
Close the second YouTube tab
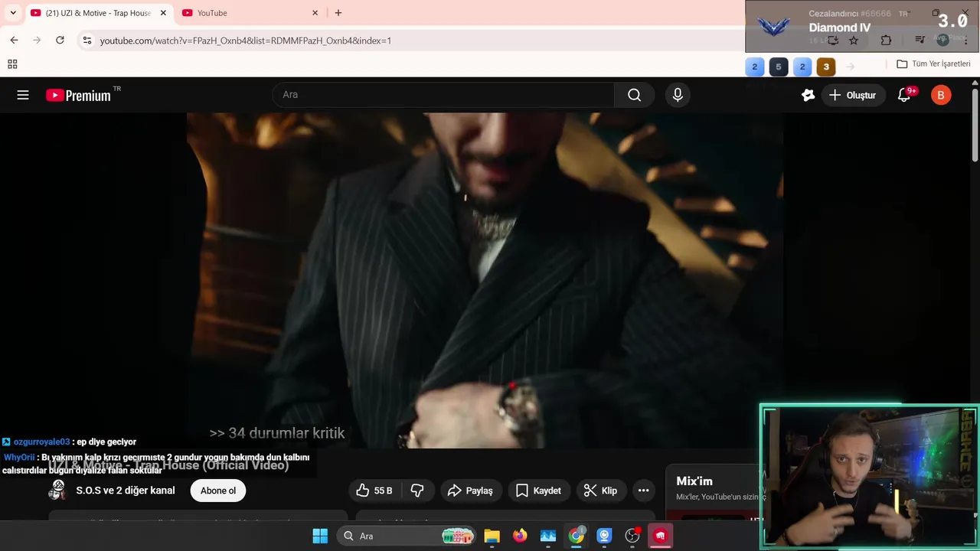click(x=315, y=13)
